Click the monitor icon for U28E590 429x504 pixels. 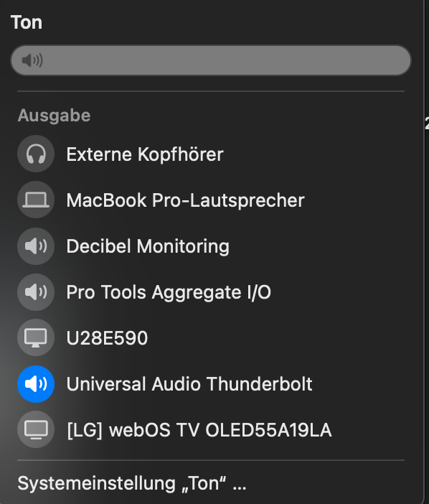[x=36, y=338]
